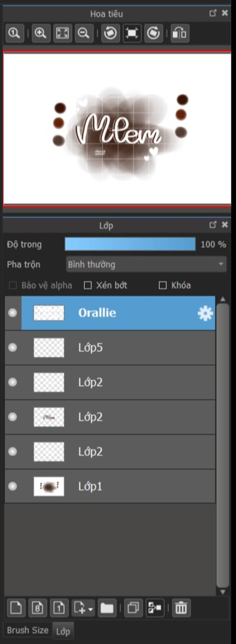236x644 pixels.
Task: Rotate the navigator view left
Action: pyautogui.click(x=110, y=33)
